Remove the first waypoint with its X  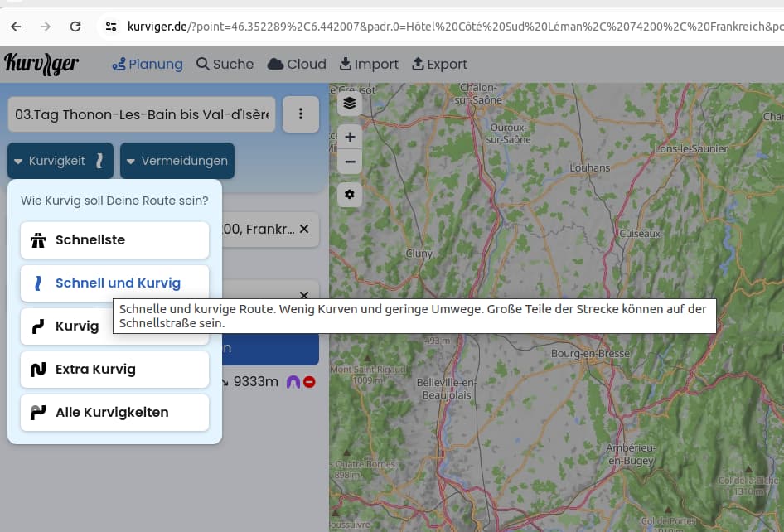(304, 229)
